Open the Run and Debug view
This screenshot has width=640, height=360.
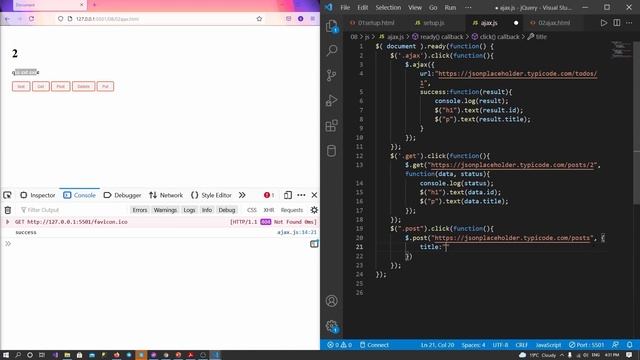coord(331,100)
